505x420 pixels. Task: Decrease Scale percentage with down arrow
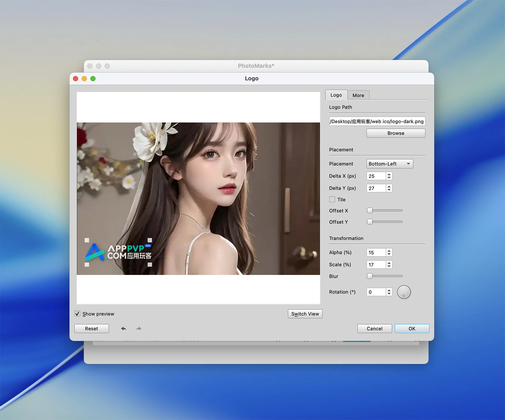(389, 266)
